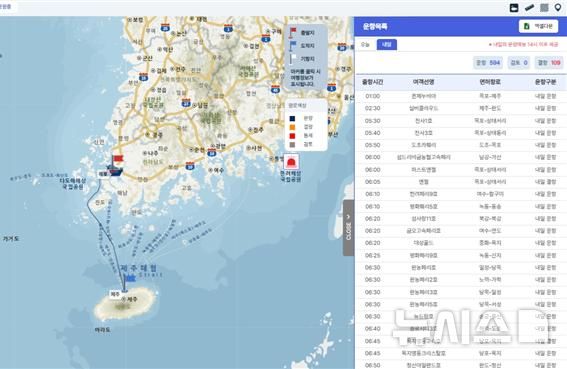The height and width of the screenshot is (369, 567).
Task: Click the red flag 출발지 legend icon
Action: [x=293, y=33]
